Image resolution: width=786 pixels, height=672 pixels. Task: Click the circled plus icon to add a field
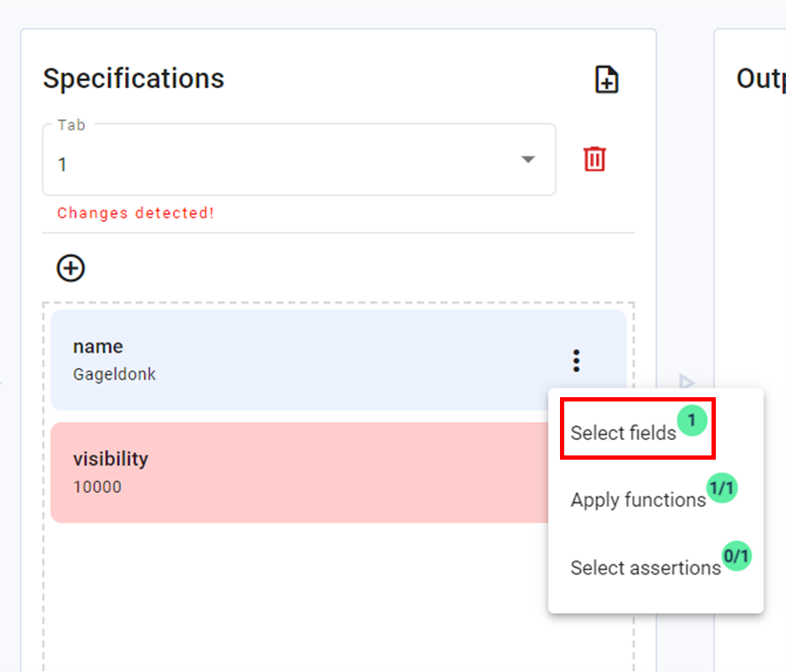71,268
